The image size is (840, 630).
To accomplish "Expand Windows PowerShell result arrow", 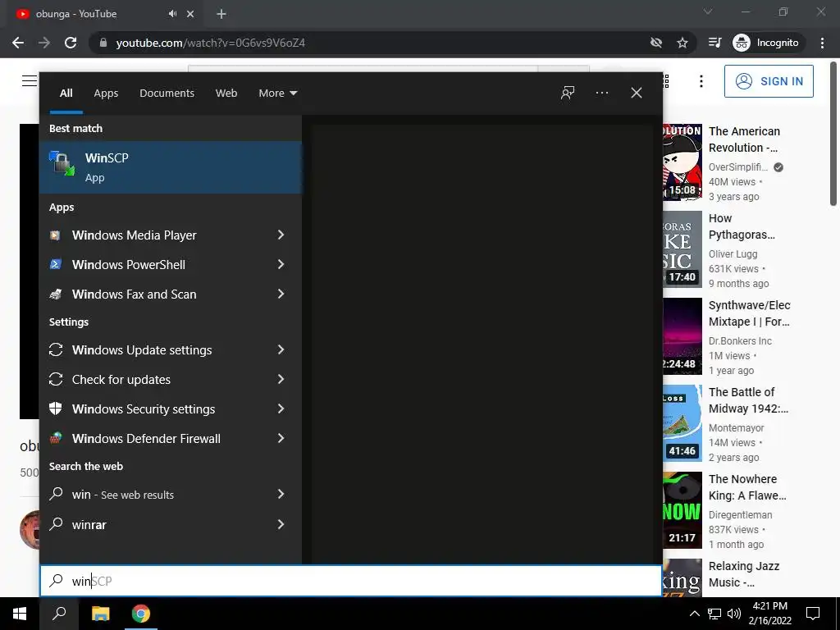I will (x=281, y=264).
